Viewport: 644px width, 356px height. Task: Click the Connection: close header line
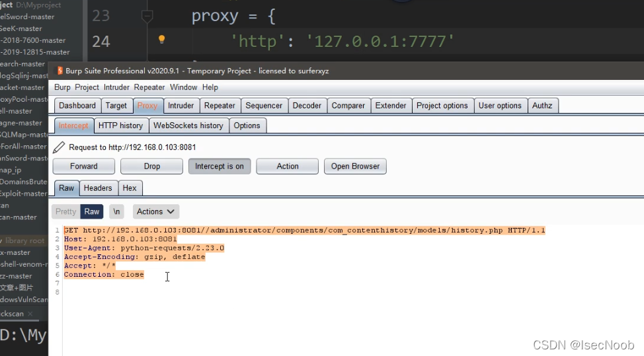pos(104,274)
